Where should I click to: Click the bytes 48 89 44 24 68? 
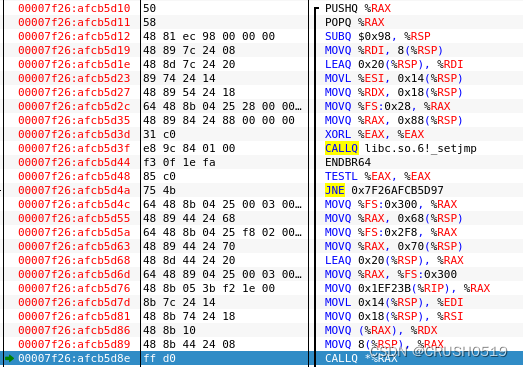coord(189,218)
